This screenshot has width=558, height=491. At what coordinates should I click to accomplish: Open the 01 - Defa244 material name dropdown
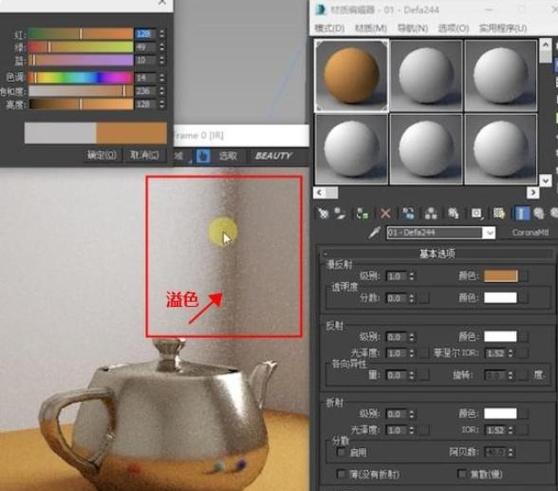(x=489, y=233)
